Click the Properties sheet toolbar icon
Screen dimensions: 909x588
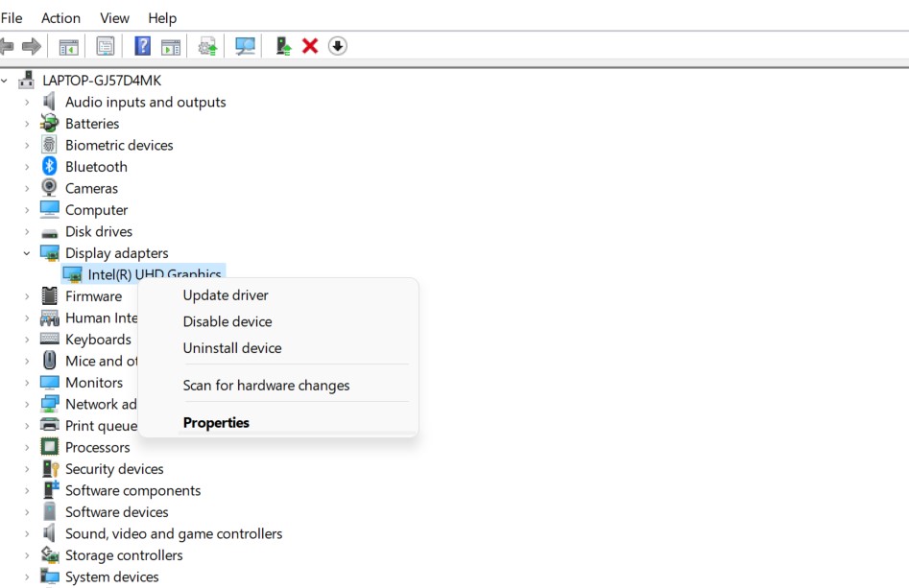pos(106,46)
